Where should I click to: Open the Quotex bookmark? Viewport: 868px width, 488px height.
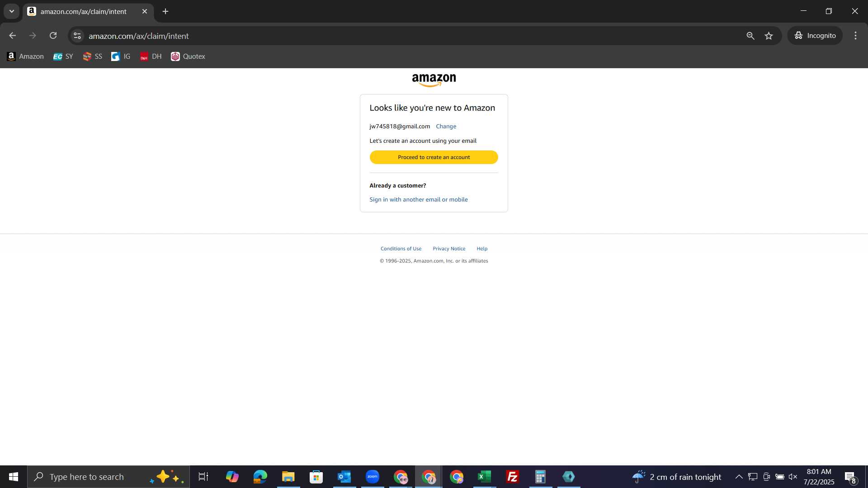point(188,56)
